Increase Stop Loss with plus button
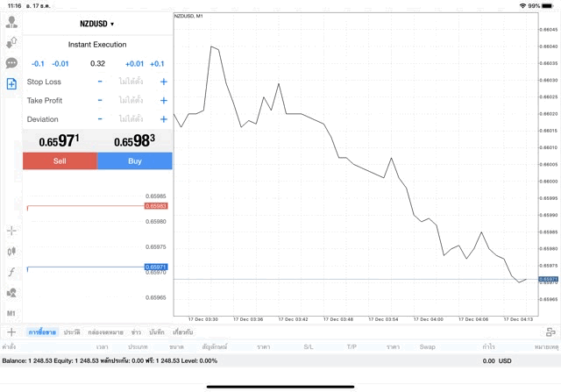The height and width of the screenshot is (392, 561). [x=163, y=82]
